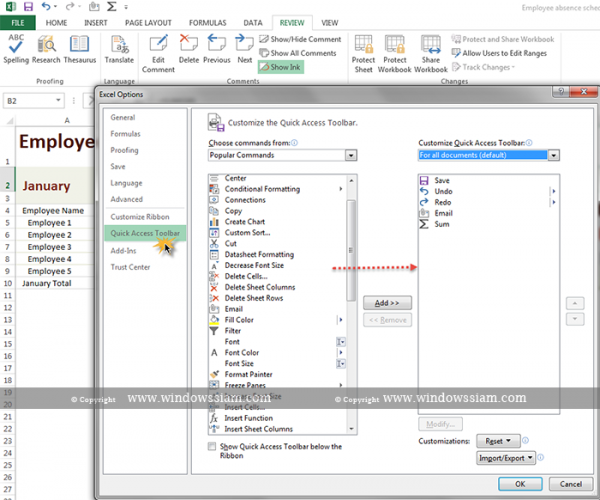The height and width of the screenshot is (500, 600).
Task: Click the Excel Options help question mark button
Action: pyautogui.click(x=561, y=91)
